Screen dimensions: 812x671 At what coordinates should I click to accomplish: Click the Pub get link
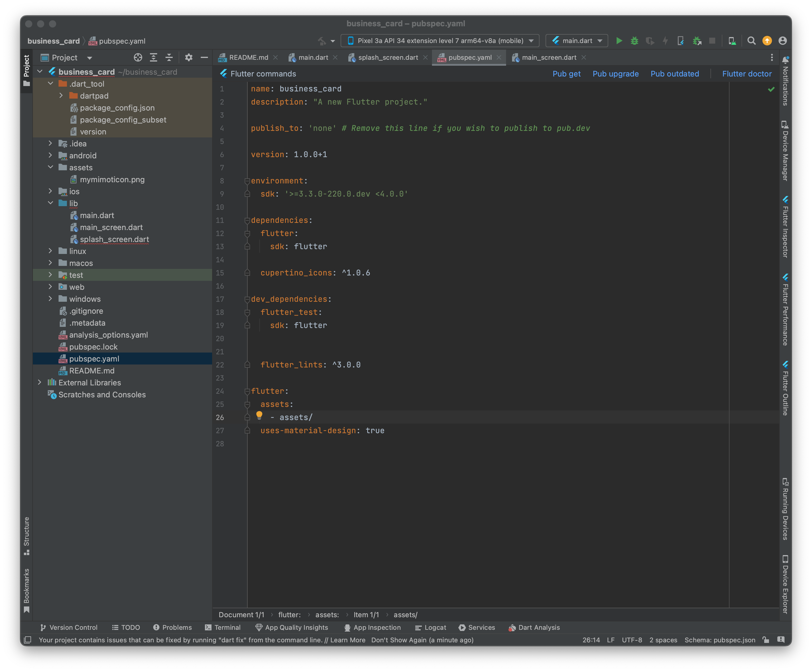point(566,74)
